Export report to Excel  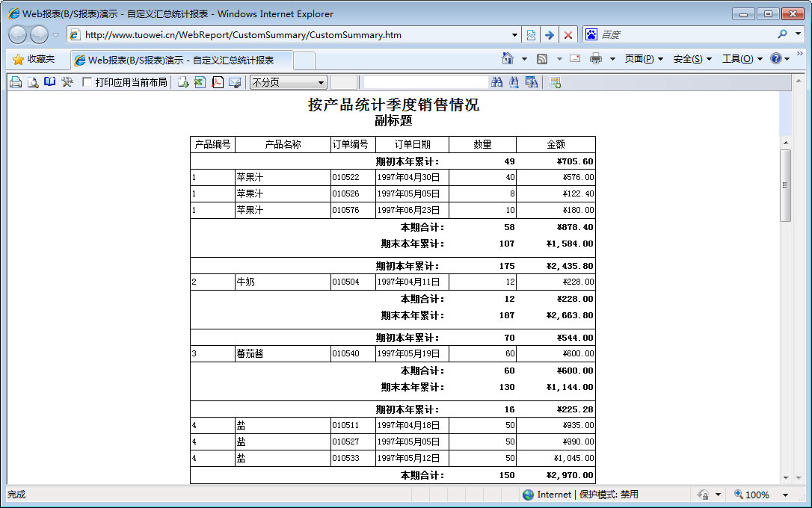click(x=200, y=82)
